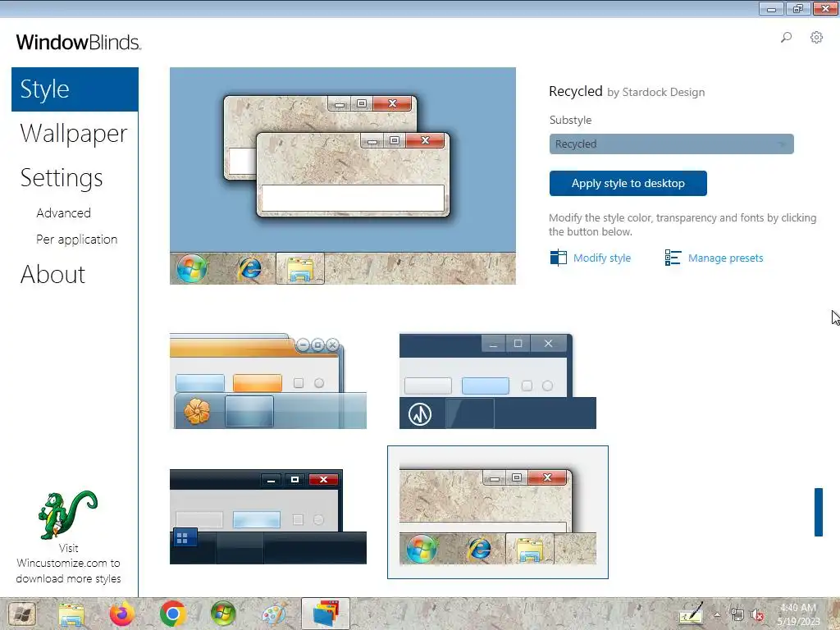
Task: Launch Chrome from the taskbar
Action: pyautogui.click(x=172, y=614)
